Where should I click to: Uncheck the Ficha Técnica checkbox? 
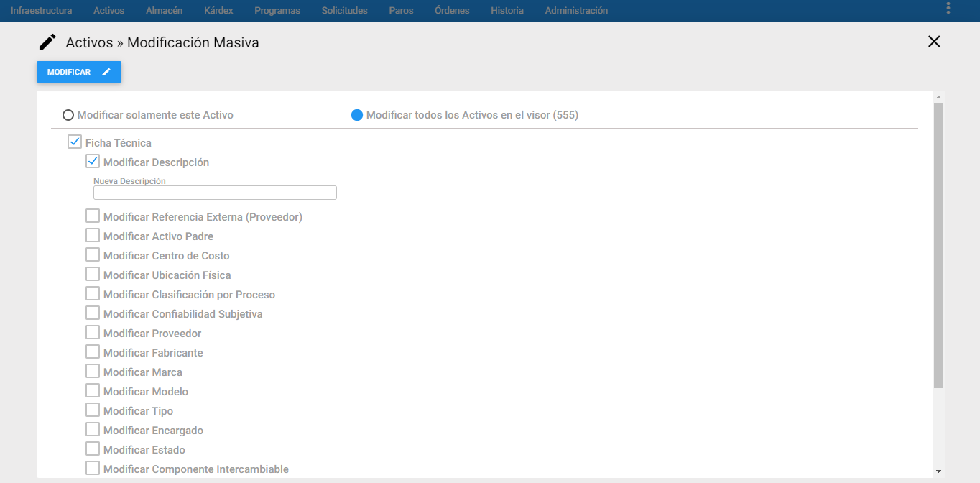tap(74, 142)
